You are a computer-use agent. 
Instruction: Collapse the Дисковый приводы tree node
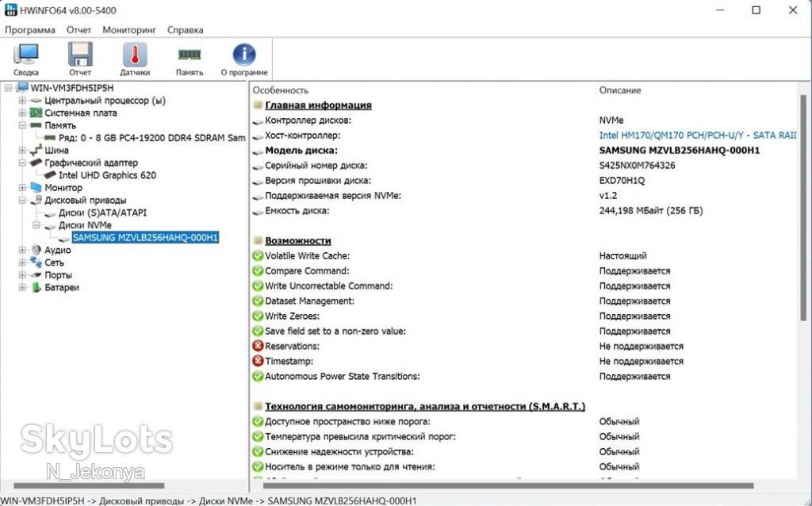(22, 200)
